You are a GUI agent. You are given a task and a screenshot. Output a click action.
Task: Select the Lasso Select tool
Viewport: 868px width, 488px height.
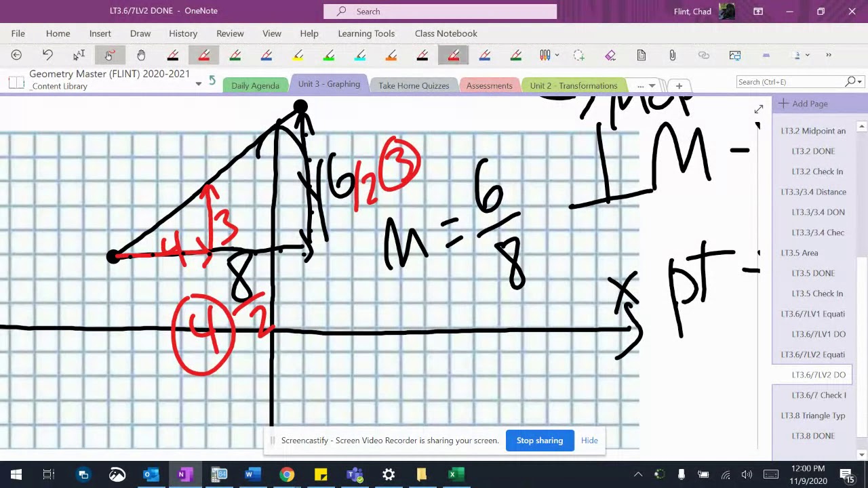[x=109, y=55]
